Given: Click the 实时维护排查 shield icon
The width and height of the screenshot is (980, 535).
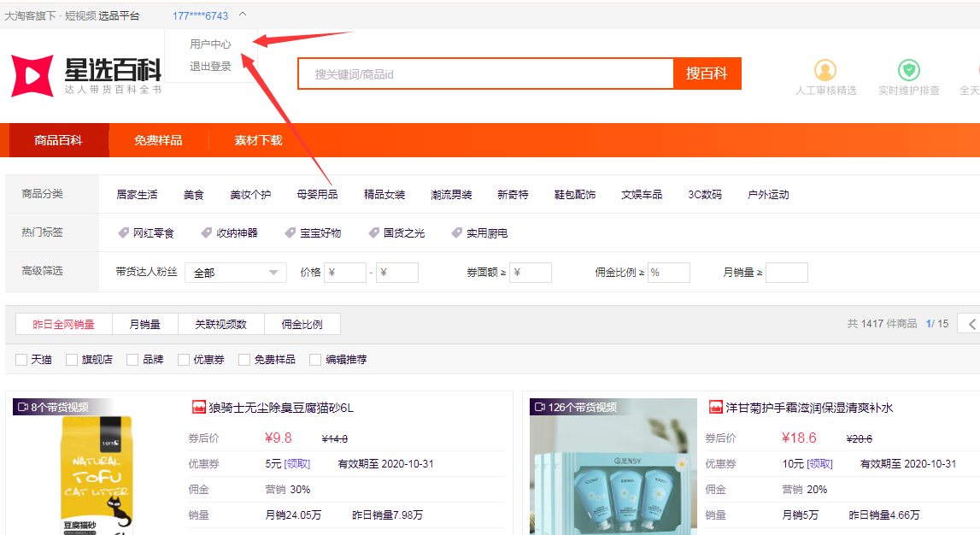Looking at the screenshot, I should [x=908, y=70].
